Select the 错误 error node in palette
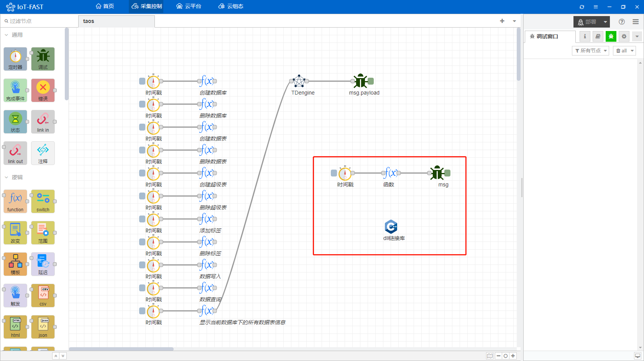Screen dimensions: 644x361 [x=43, y=90]
